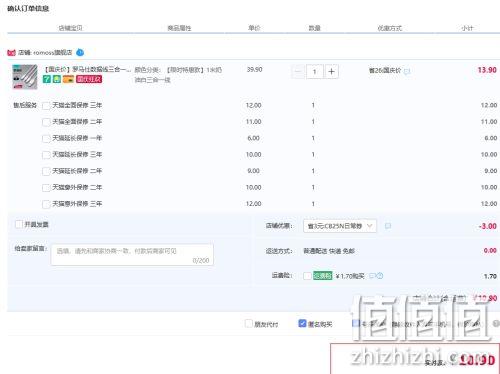Click the quantity input field showing 1
Screen dimensions: 500x374
point(314,71)
